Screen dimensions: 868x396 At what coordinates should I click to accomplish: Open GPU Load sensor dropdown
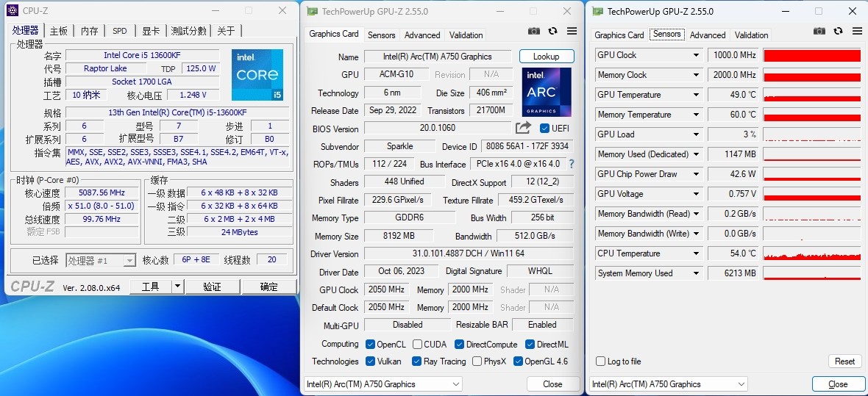(696, 134)
